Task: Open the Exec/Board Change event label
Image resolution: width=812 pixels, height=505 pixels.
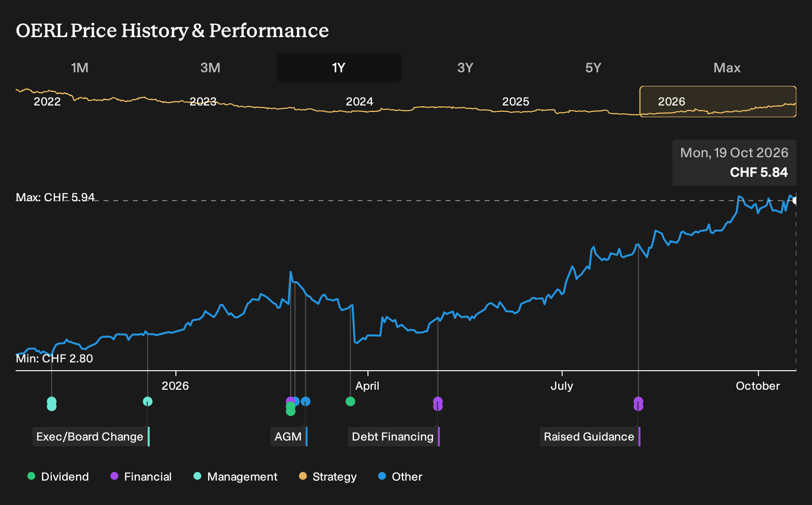Action: click(x=90, y=437)
